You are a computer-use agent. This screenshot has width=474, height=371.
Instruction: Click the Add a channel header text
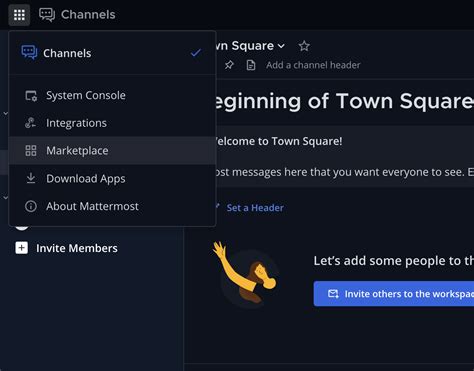313,65
